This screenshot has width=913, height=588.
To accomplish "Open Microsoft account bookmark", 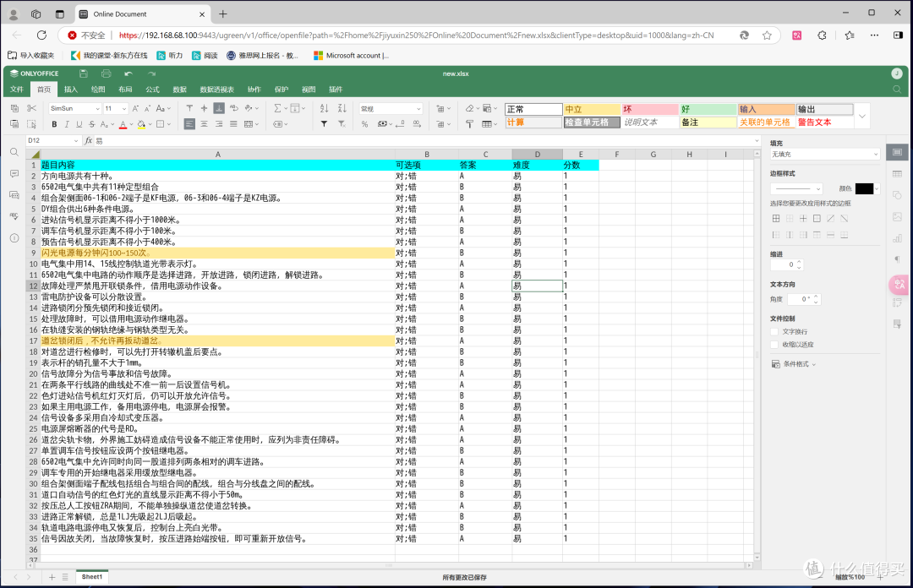I will point(351,55).
